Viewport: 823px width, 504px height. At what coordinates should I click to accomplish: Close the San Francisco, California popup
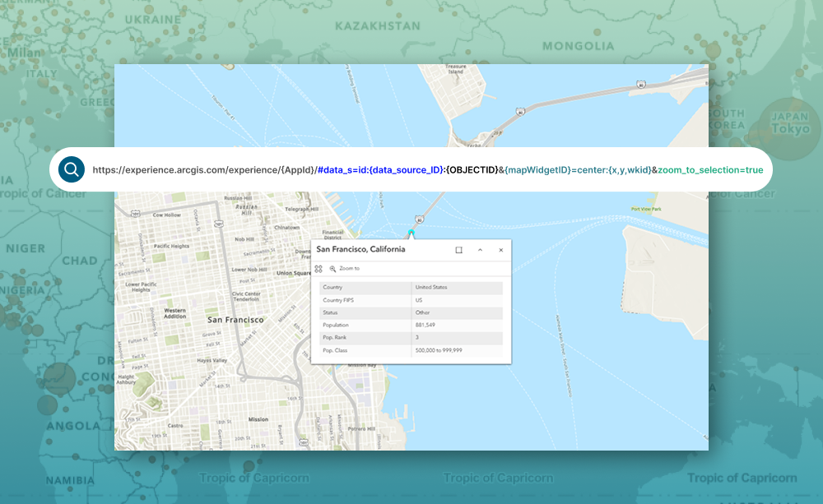[x=500, y=250]
